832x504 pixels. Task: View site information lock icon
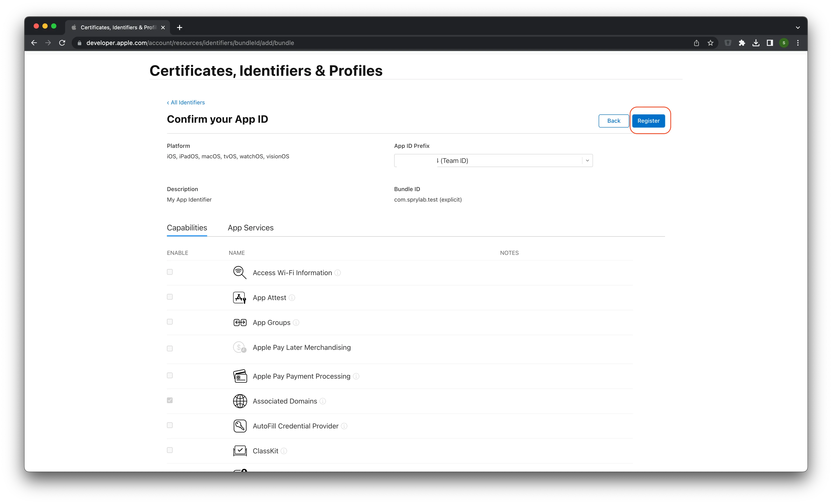79,43
